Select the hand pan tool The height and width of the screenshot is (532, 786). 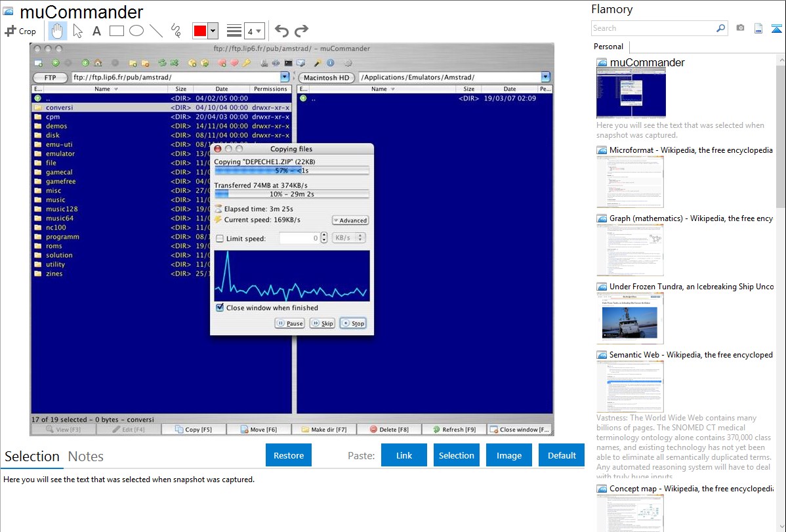tap(57, 31)
